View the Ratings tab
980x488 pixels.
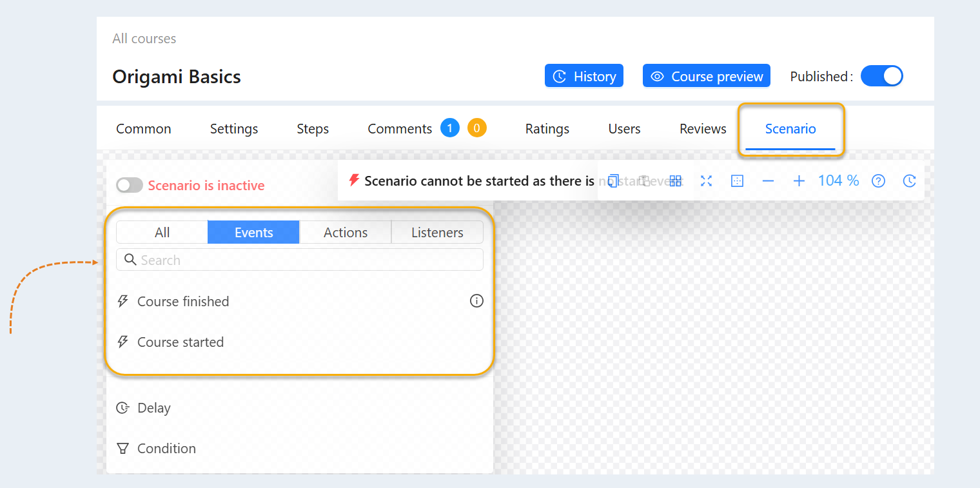547,129
